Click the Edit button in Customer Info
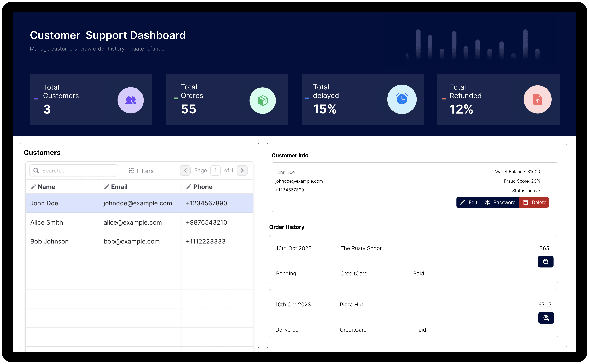589x364 pixels. click(x=468, y=202)
